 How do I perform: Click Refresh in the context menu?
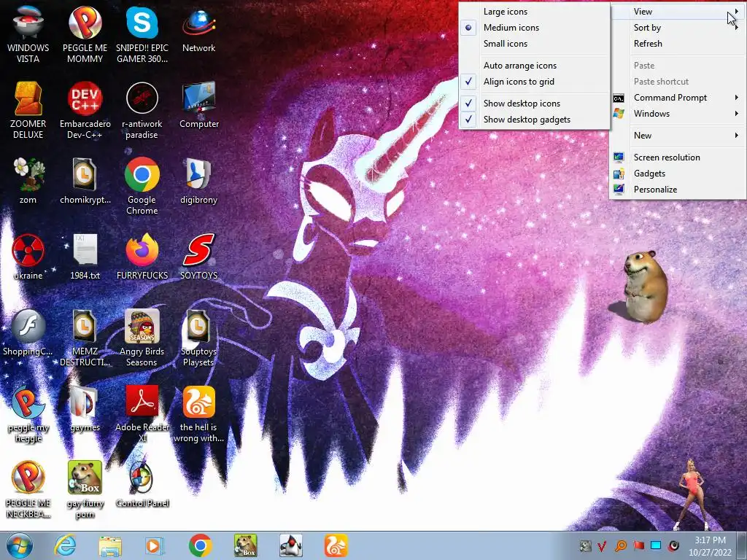coord(678,43)
